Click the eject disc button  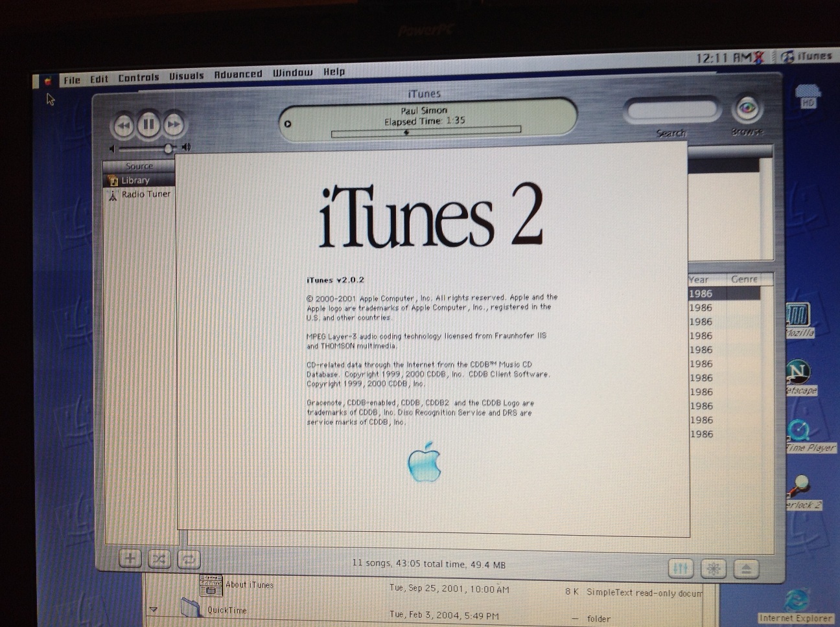tap(746, 569)
